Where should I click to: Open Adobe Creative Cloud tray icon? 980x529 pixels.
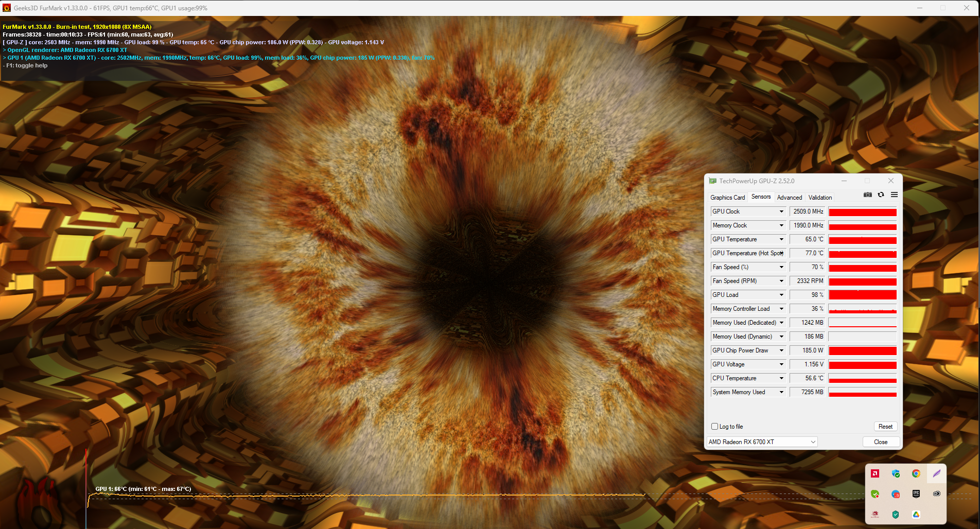937,494
